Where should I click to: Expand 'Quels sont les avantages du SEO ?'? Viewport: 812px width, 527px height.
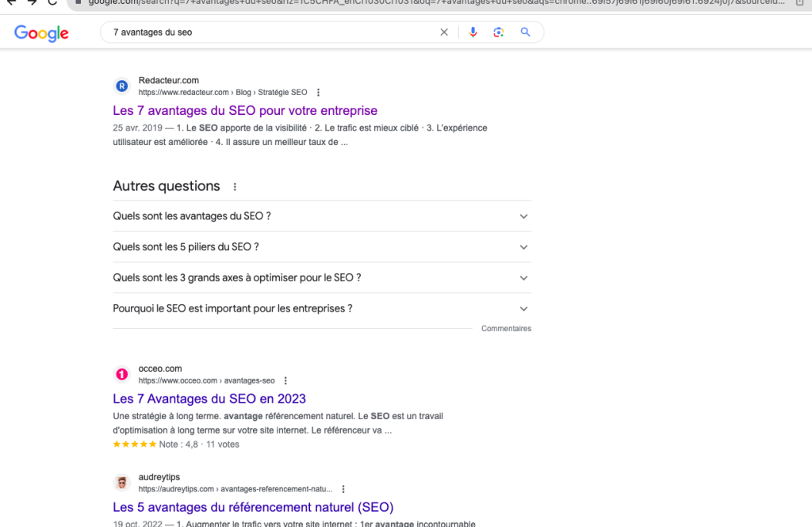pos(322,216)
